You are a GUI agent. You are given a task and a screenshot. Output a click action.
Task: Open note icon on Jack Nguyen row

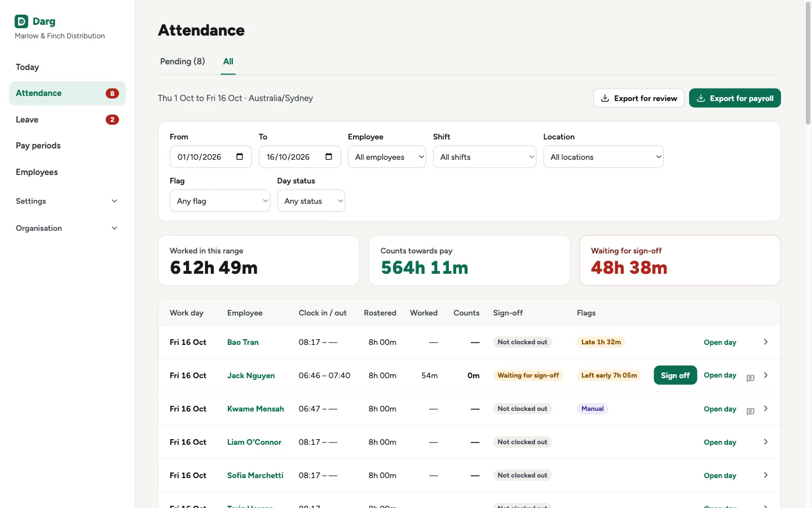click(751, 378)
